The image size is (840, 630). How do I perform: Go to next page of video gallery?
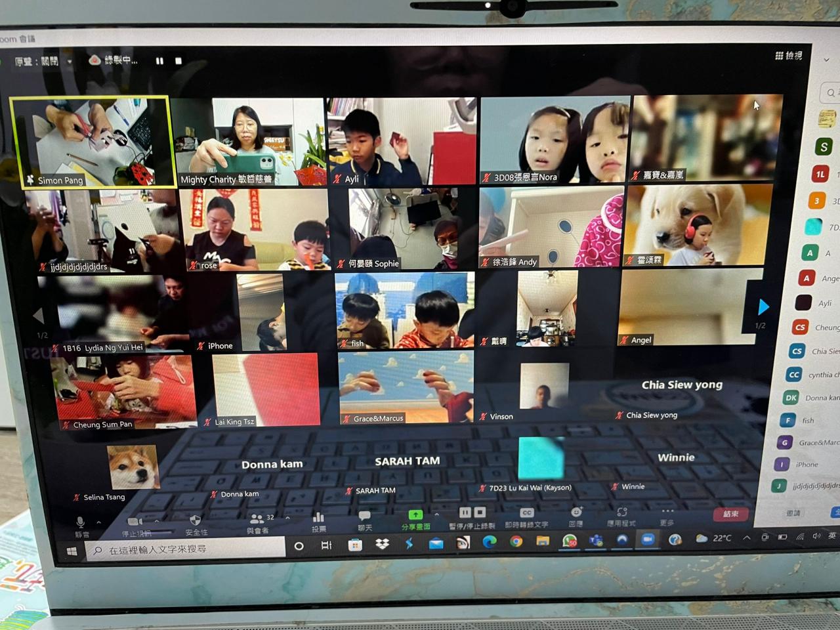(x=763, y=307)
